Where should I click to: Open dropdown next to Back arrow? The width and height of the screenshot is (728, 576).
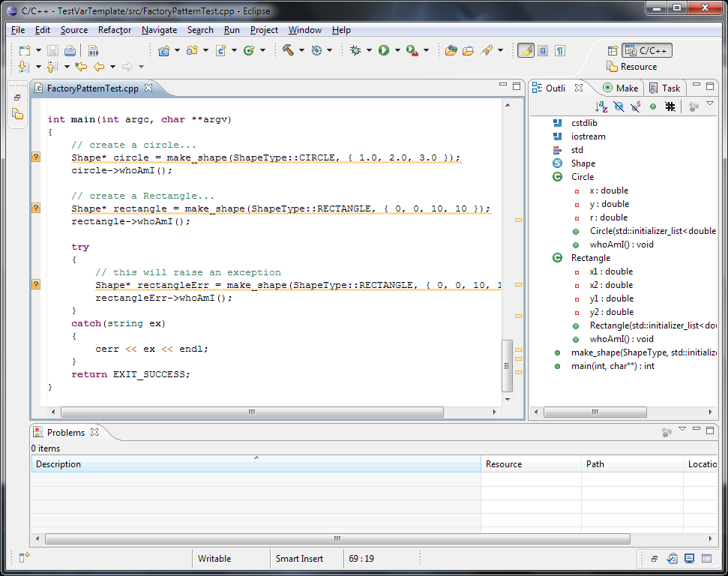[x=112, y=67]
